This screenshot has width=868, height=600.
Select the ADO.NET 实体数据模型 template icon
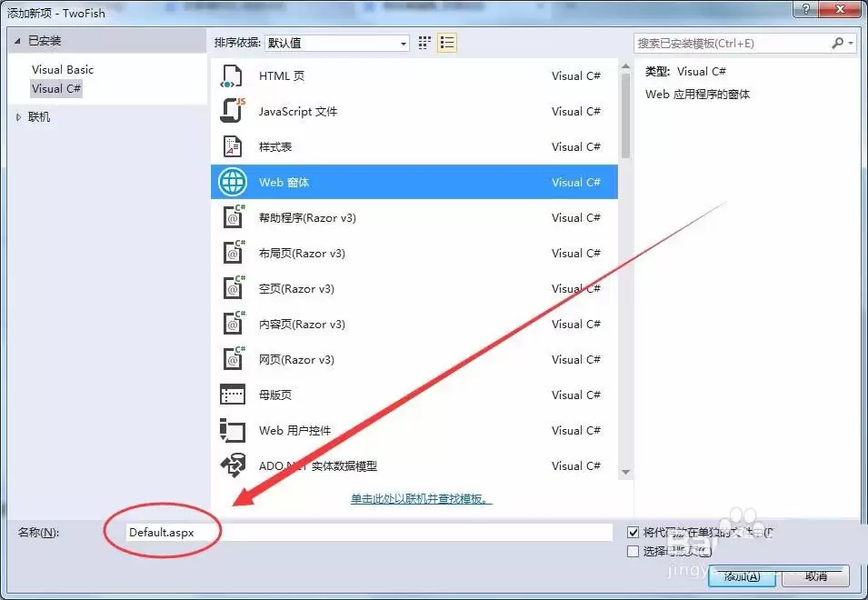click(232, 465)
